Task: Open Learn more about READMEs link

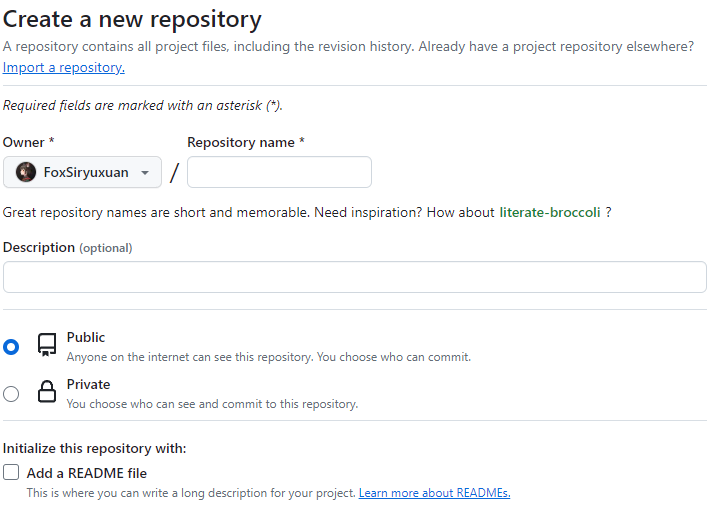Action: tap(434, 493)
